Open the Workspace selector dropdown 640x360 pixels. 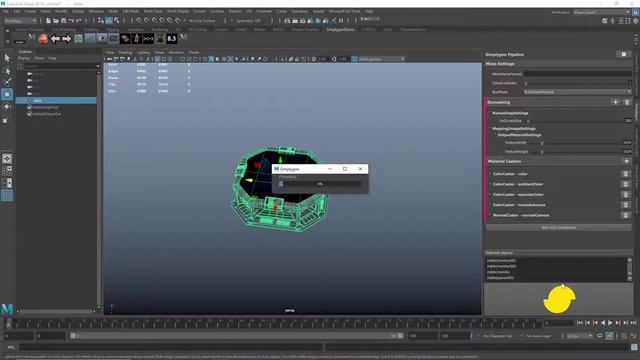602,12
